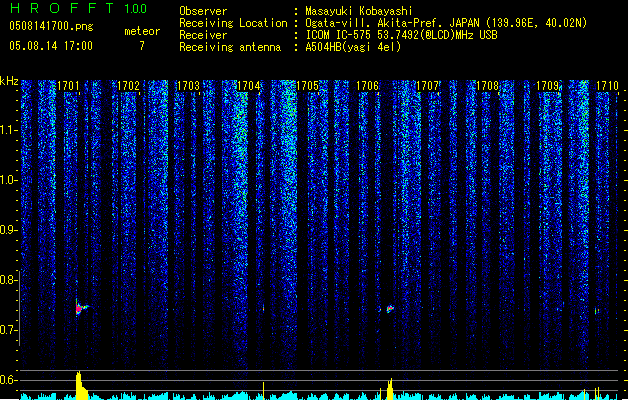
Task: Click the 0.6 kHz axis label
Action: (8, 380)
